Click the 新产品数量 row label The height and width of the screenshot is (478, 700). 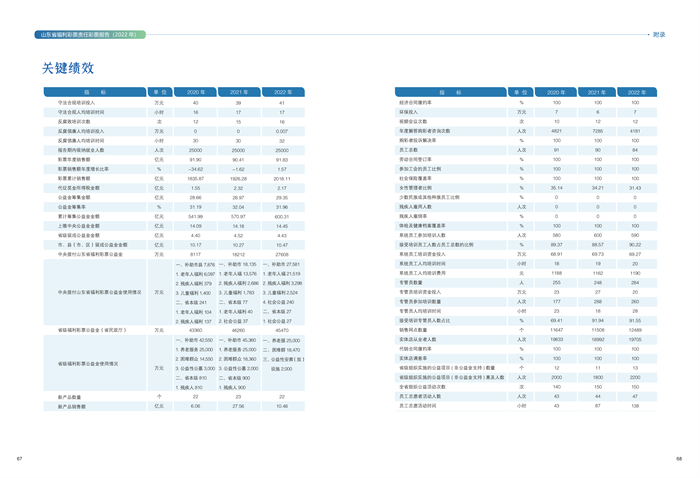(69, 397)
